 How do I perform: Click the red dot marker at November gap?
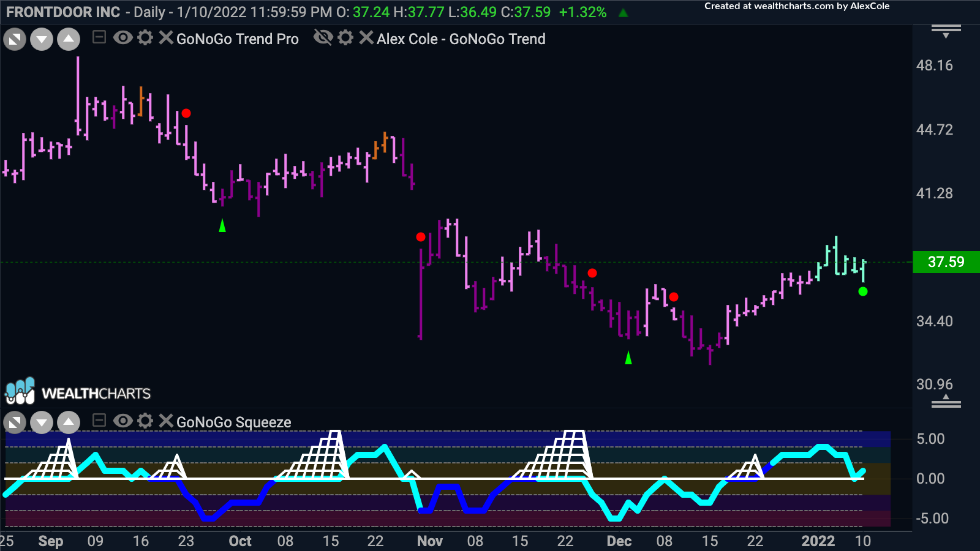coord(420,237)
